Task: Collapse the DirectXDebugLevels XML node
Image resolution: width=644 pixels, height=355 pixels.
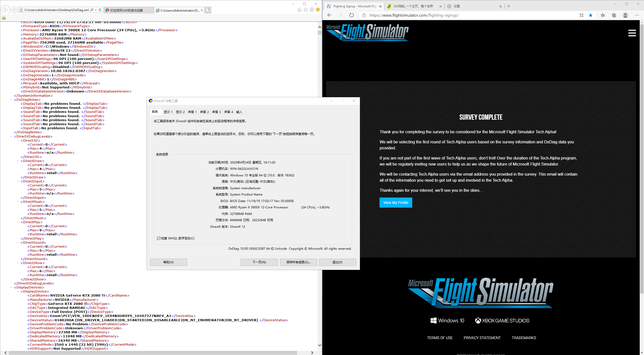Action: 11,137
